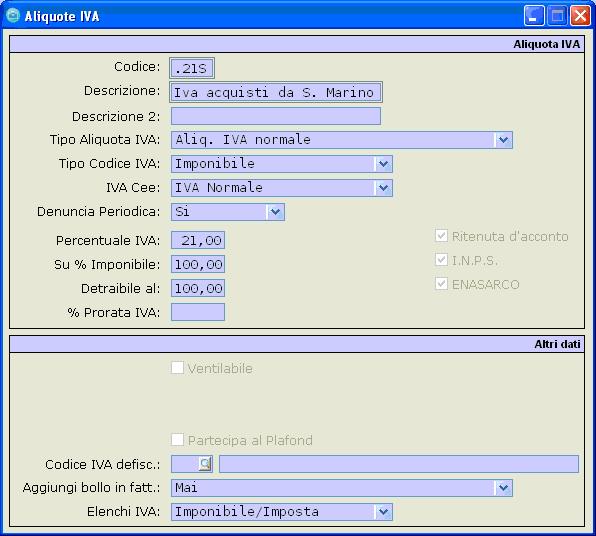Enable the Ventilabile checkbox
The height and width of the screenshot is (536, 596).
tap(178, 368)
